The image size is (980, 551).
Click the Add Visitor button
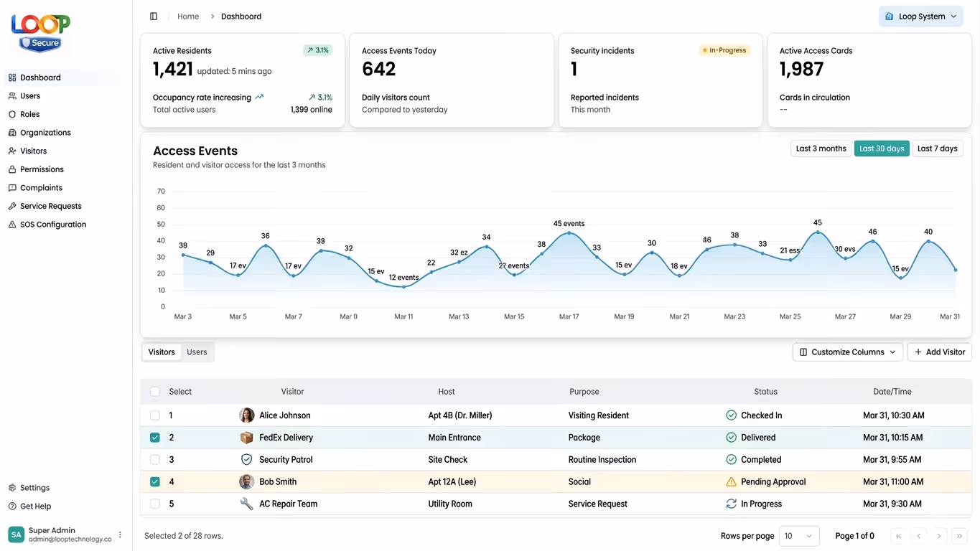pyautogui.click(x=939, y=352)
